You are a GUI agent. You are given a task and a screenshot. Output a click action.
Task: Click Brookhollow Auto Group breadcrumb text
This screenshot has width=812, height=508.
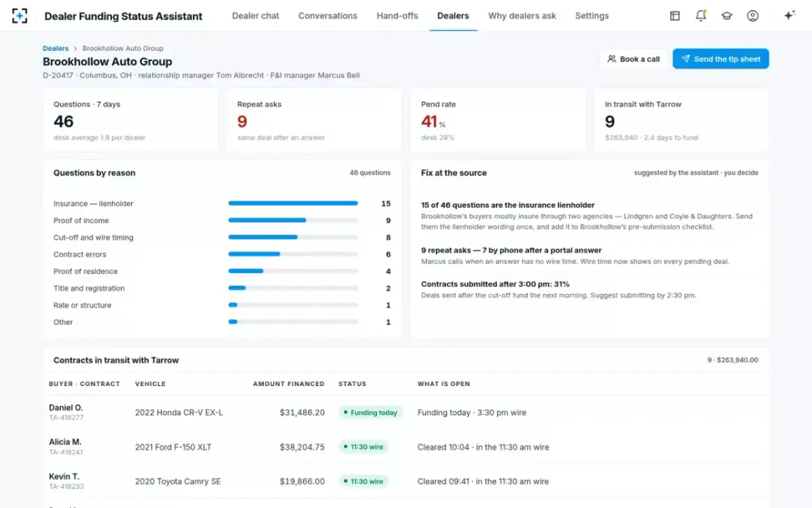point(122,49)
